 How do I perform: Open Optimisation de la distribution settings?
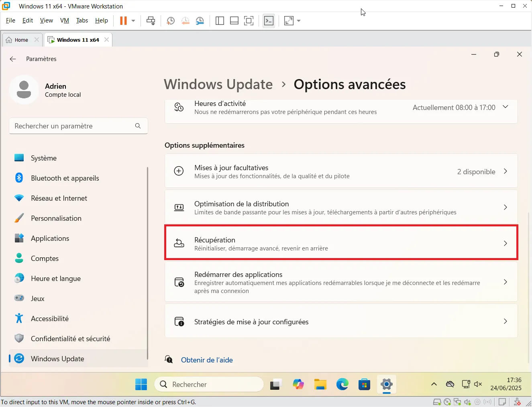pos(341,208)
